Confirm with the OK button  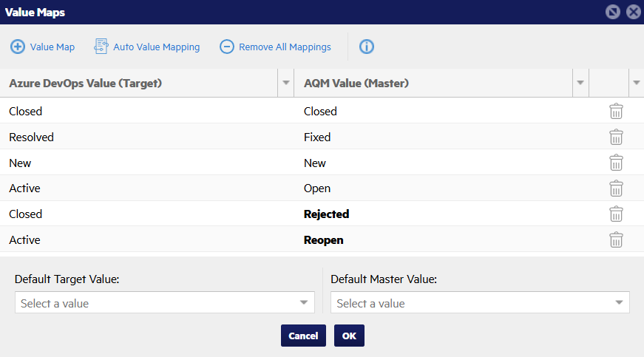click(349, 336)
